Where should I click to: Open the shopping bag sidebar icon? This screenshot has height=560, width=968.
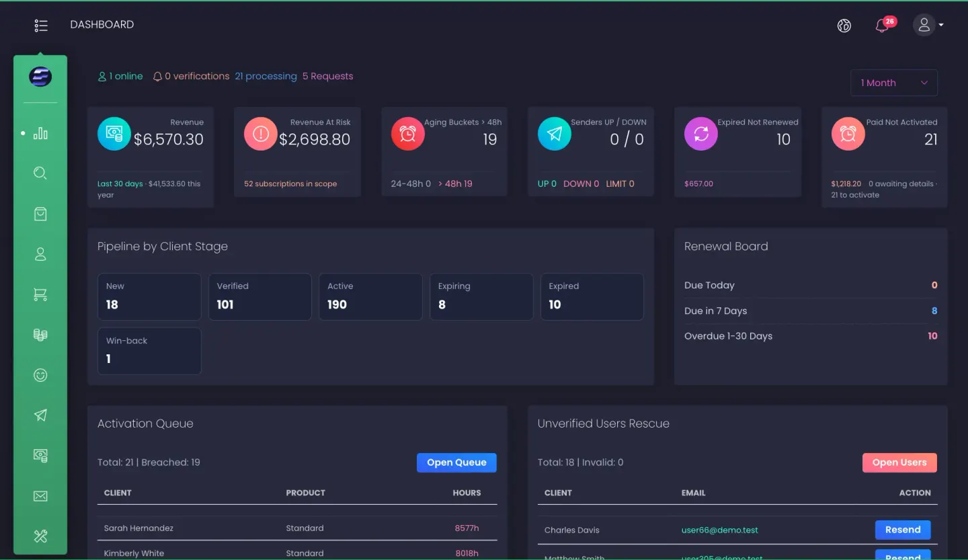pos(40,214)
